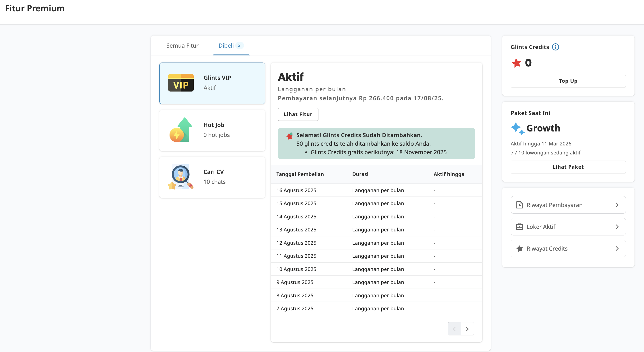Viewport: 644px width, 352px height.
Task: Click the Lihat Fitur button
Action: (298, 114)
